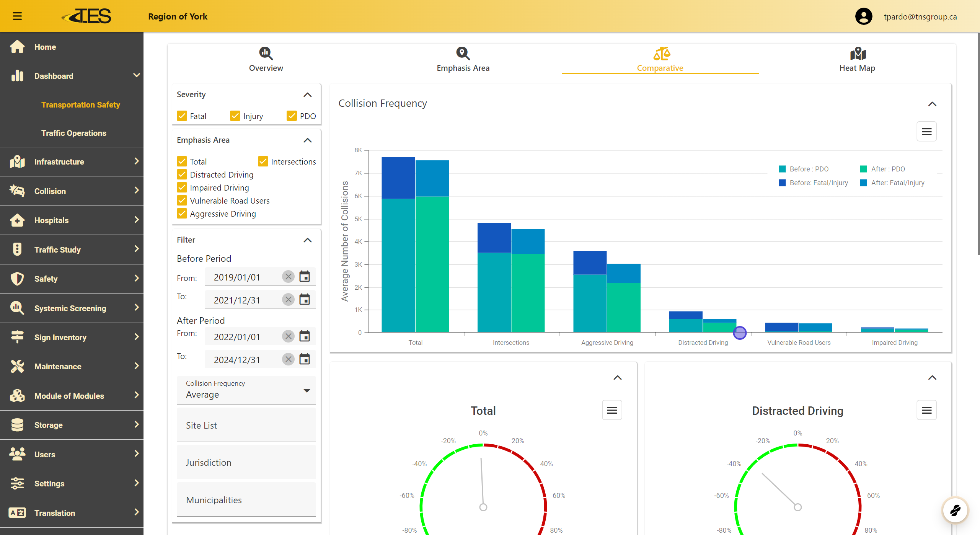Clear the 2024/12/31 After Period date

[x=288, y=359]
